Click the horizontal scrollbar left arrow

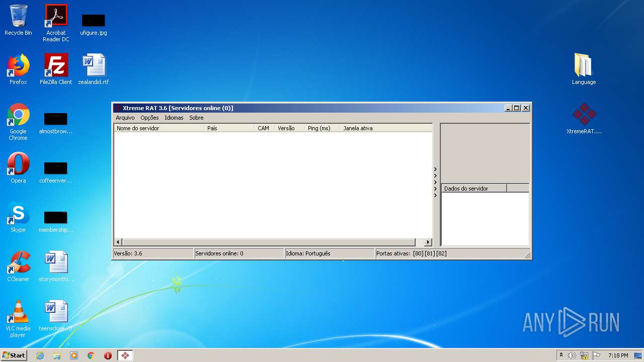pos(118,242)
